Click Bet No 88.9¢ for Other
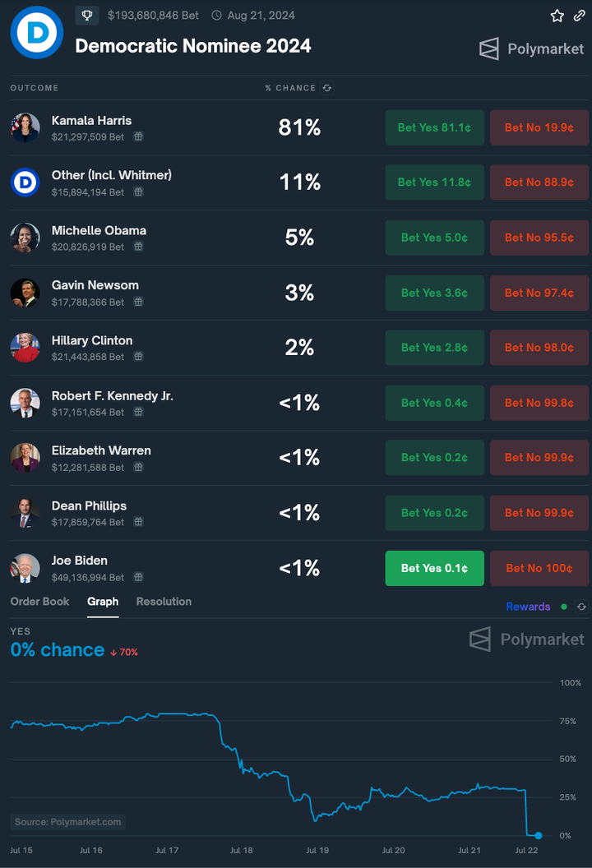The image size is (592, 868). pos(539,182)
